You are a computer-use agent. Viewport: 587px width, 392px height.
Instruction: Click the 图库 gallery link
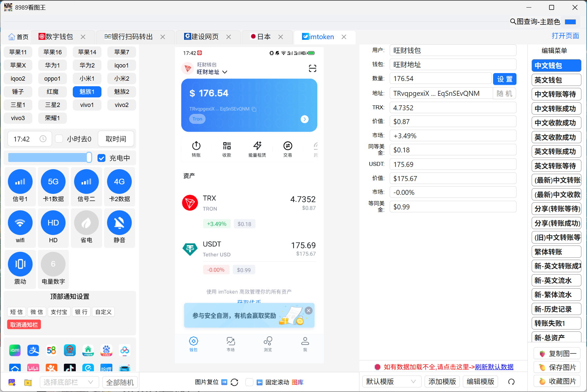(x=297, y=382)
